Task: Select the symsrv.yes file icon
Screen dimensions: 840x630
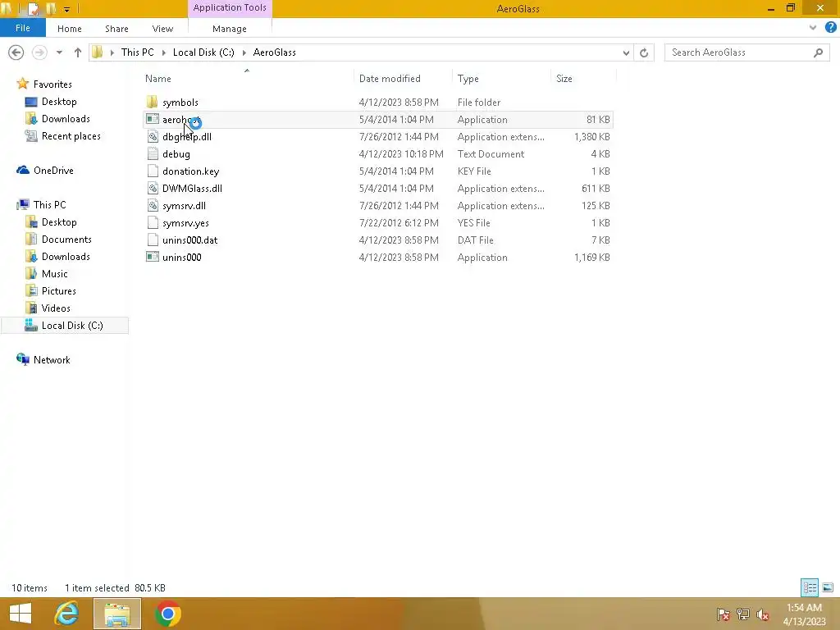Action: [x=152, y=222]
